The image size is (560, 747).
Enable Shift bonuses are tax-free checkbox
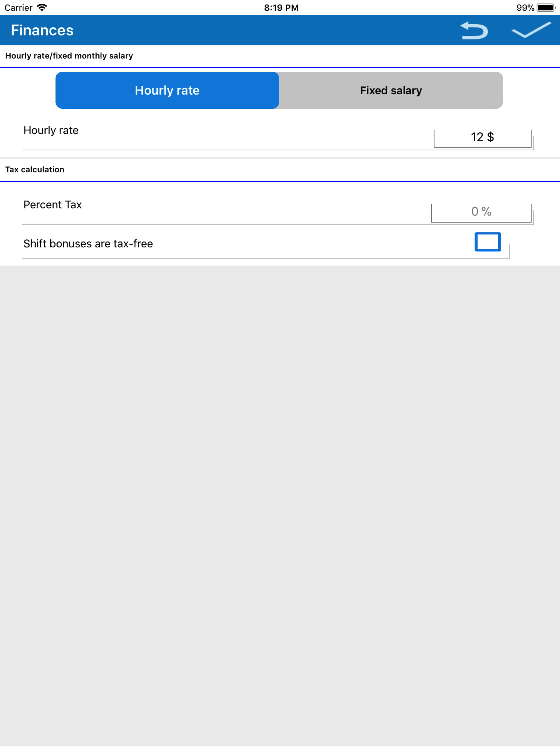pyautogui.click(x=487, y=242)
